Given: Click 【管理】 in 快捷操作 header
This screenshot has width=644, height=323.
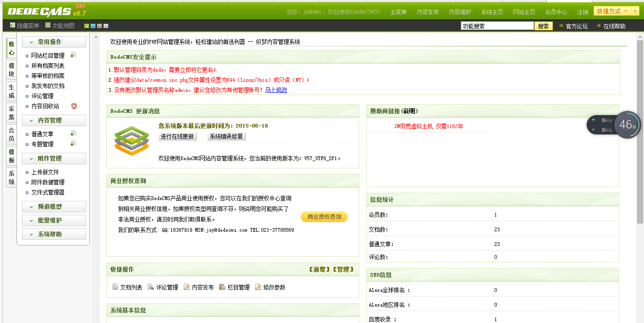Looking at the screenshot, I should point(343,269).
